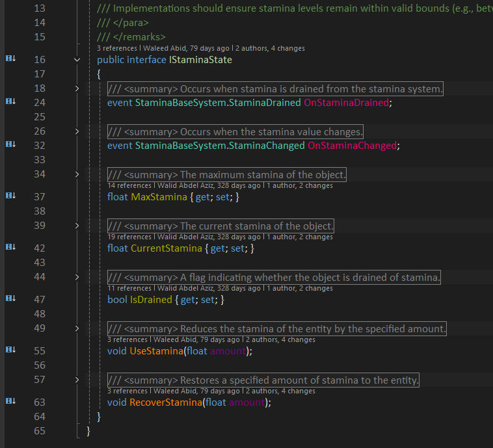Expand the maximum stamina summary on line 34
Screen dimensions: 493x448
tap(77, 174)
